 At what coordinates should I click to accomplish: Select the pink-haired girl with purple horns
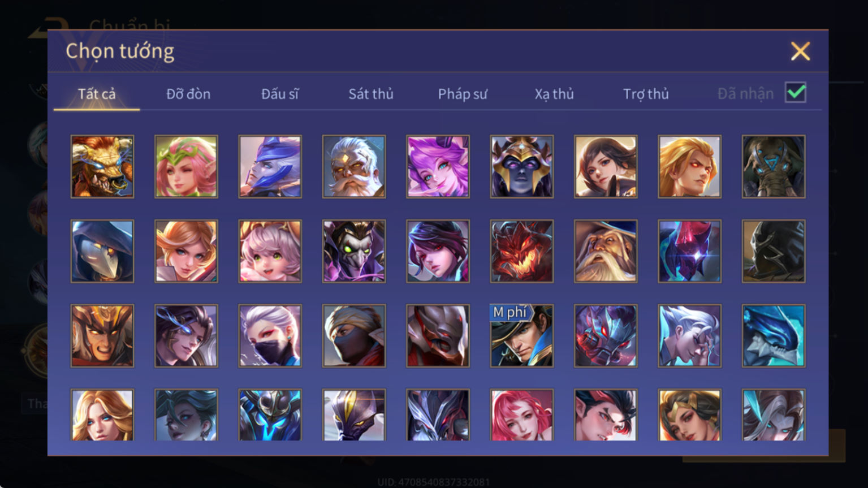438,167
